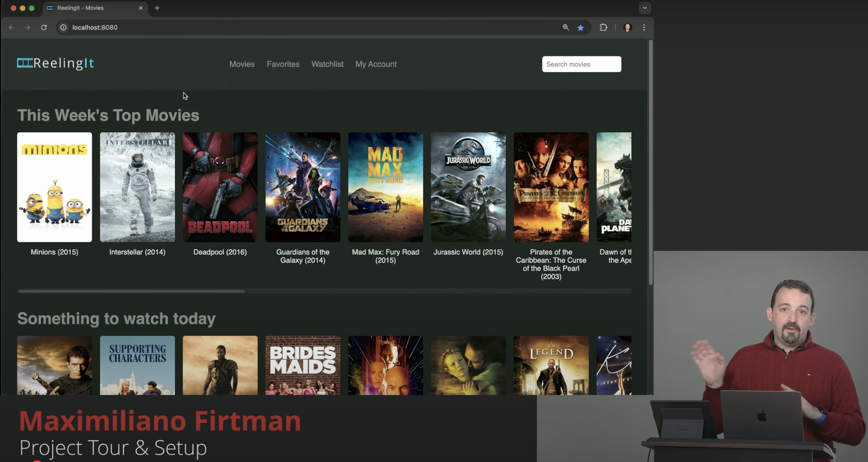Click the browser back arrow icon

click(x=11, y=27)
